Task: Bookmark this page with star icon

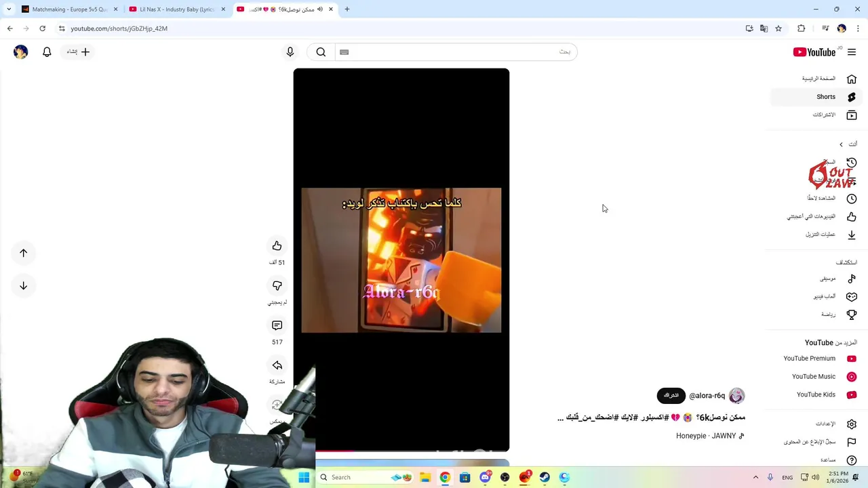Action: 778,28
